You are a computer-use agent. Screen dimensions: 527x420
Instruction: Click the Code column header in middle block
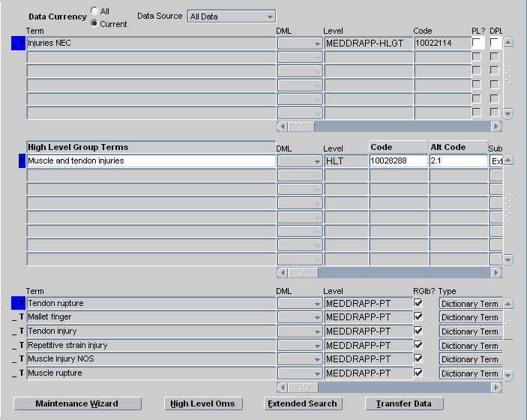398,147
